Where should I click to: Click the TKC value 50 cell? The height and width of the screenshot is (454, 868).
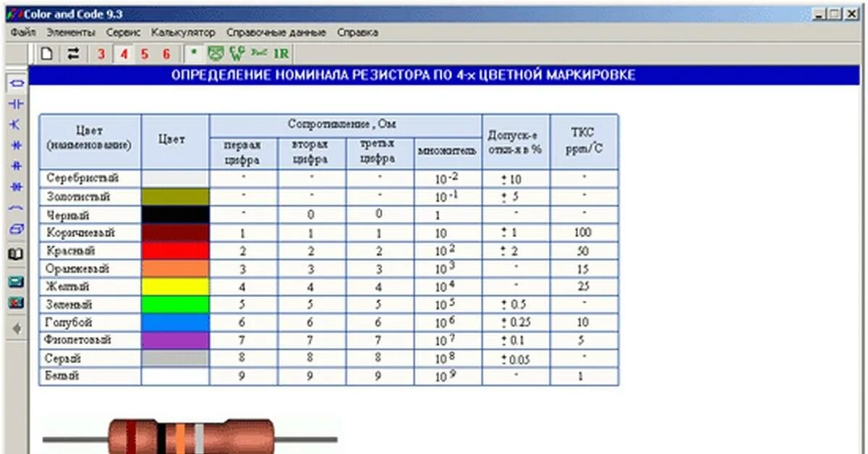point(584,250)
